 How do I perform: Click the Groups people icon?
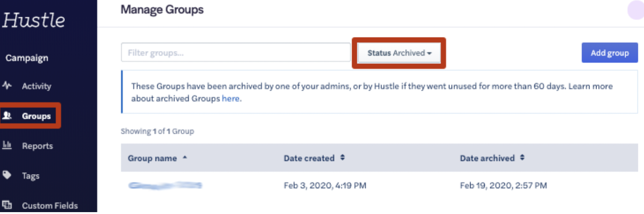pyautogui.click(x=7, y=115)
